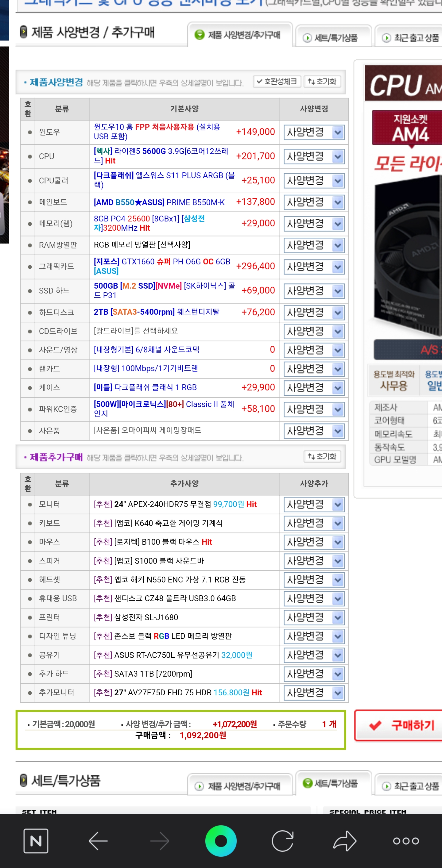
Task: Click the 삼성전자 SL-J1680 printer link
Action: (136, 617)
